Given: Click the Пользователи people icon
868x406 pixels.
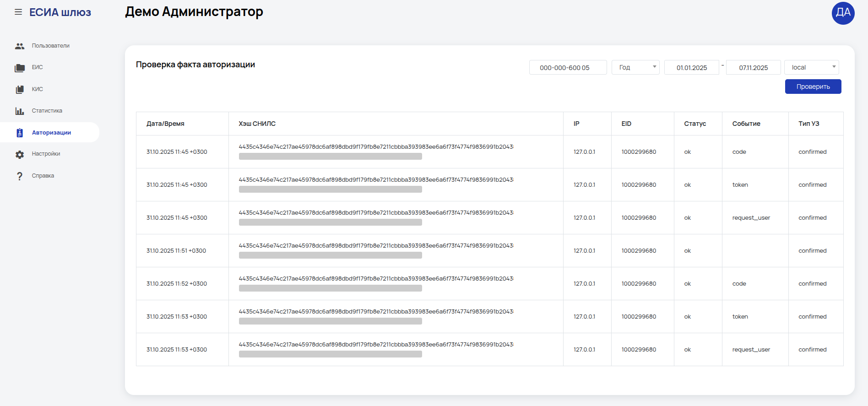Looking at the screenshot, I should pos(20,46).
